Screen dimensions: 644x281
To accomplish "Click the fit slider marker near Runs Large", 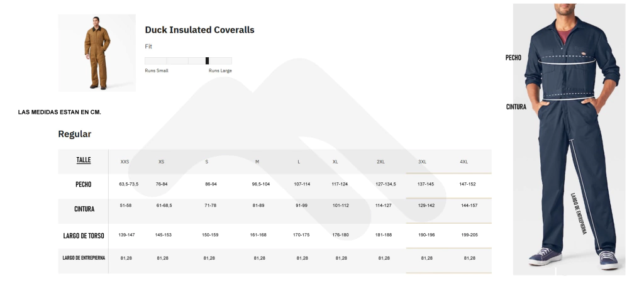I will click(207, 61).
